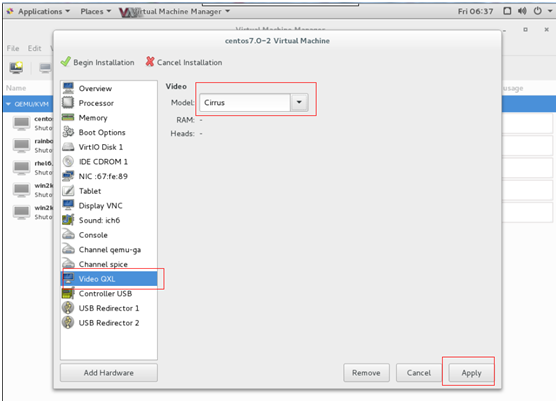Click Cancel Installation label
The height and width of the screenshot is (403, 558).
[x=189, y=62]
